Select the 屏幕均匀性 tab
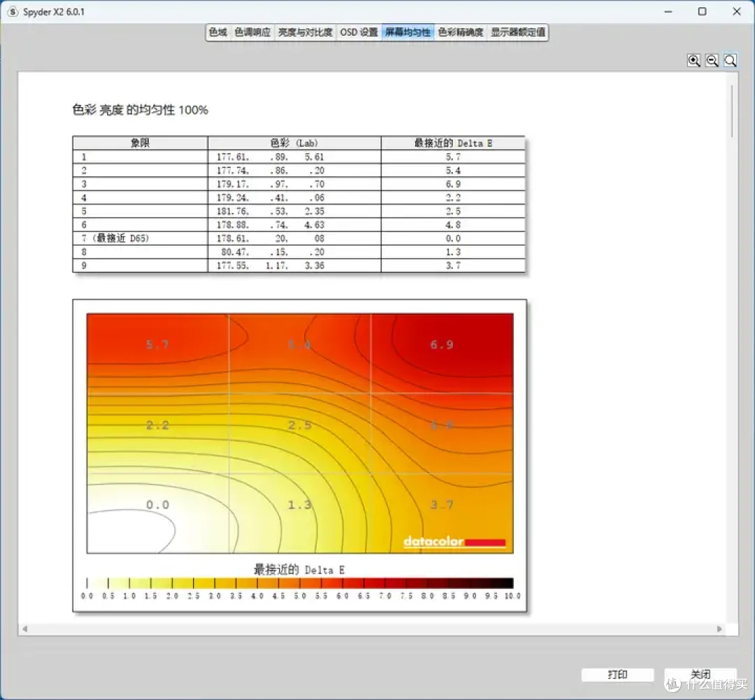Image resolution: width=755 pixels, height=700 pixels. pyautogui.click(x=408, y=32)
